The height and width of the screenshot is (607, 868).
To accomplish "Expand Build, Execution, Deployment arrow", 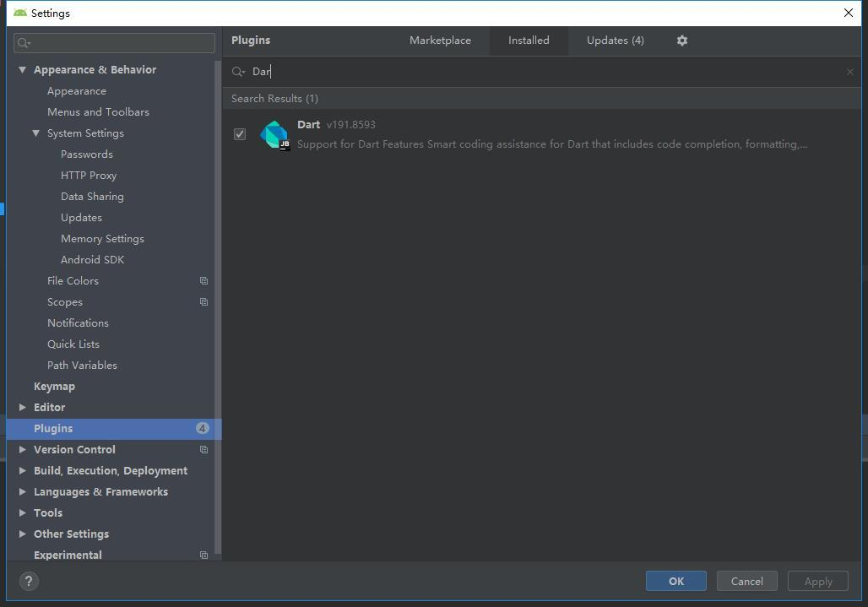I will [22, 471].
